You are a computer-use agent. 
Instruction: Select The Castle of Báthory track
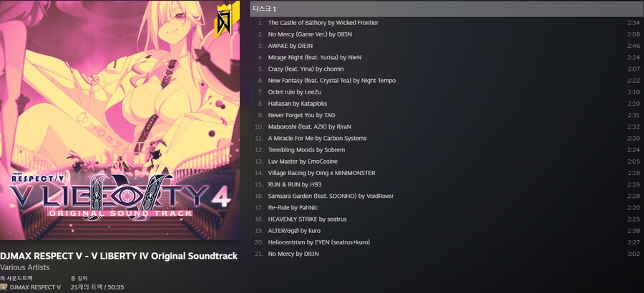(x=447, y=23)
